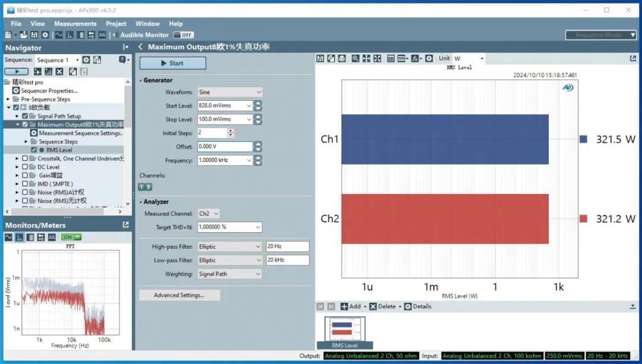The width and height of the screenshot is (642, 364).
Task: Uncheck the 8欧负载 checkbox
Action: pos(16,107)
